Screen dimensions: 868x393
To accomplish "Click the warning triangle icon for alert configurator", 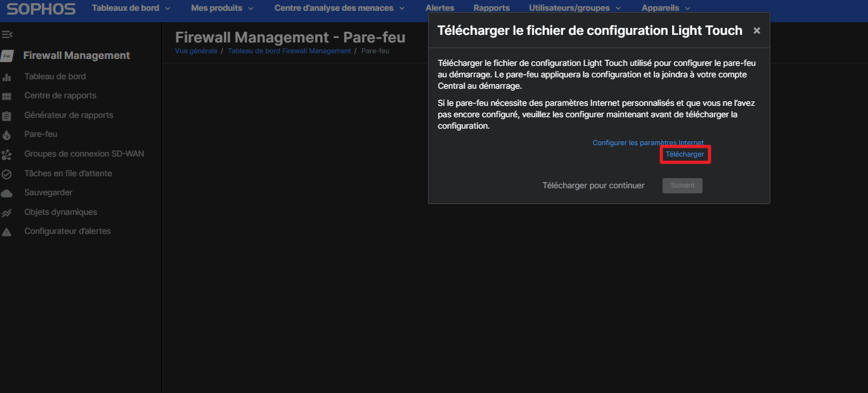I will [7, 232].
